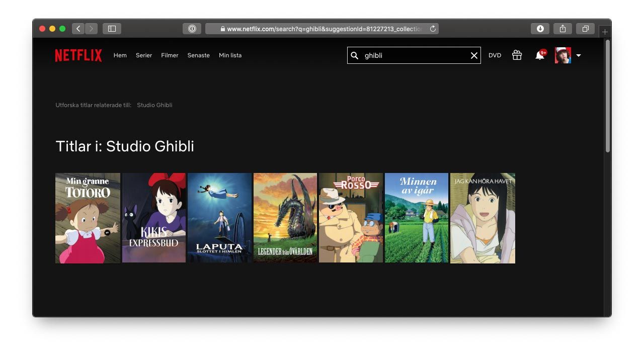The image size is (644, 354).
Task: Open Jag kan höra havet poster
Action: (482, 218)
